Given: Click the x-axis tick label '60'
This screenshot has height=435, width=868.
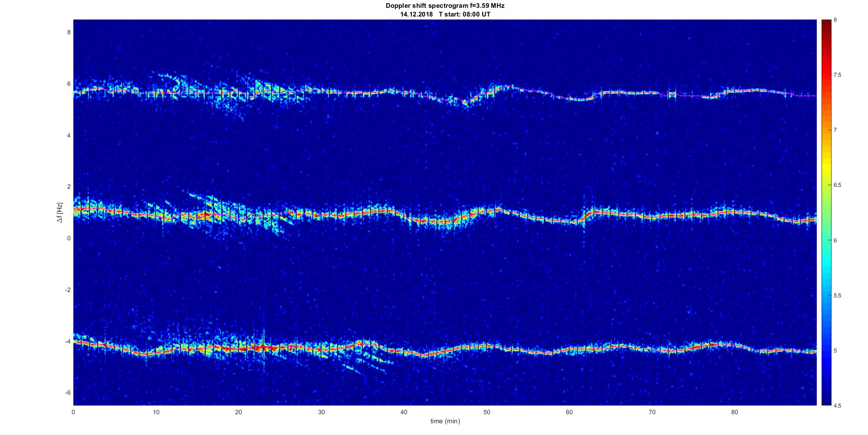Looking at the screenshot, I should click(569, 412).
